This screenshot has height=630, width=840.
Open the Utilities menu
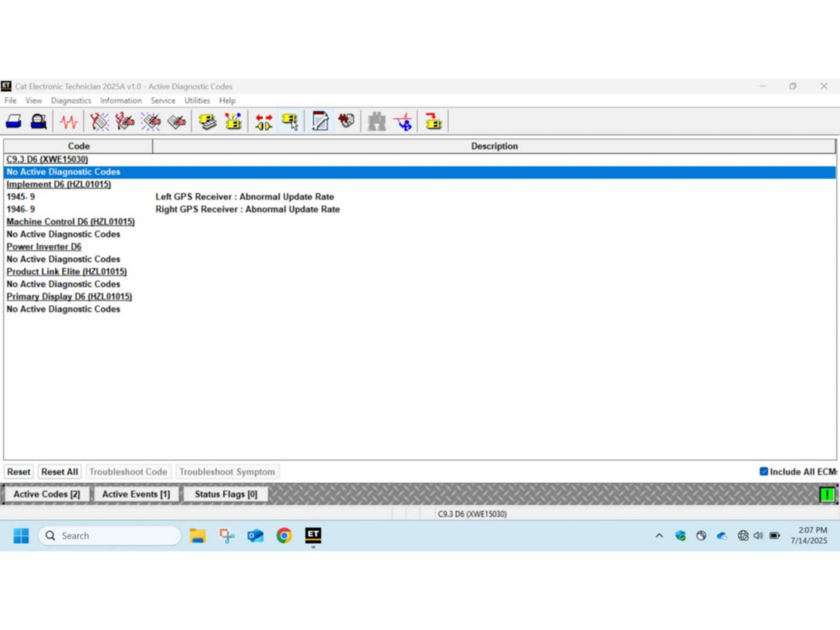(x=197, y=100)
